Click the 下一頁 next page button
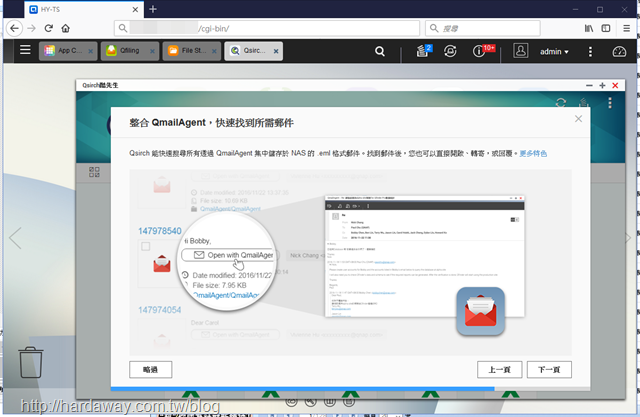The image size is (640, 417). coord(549,370)
